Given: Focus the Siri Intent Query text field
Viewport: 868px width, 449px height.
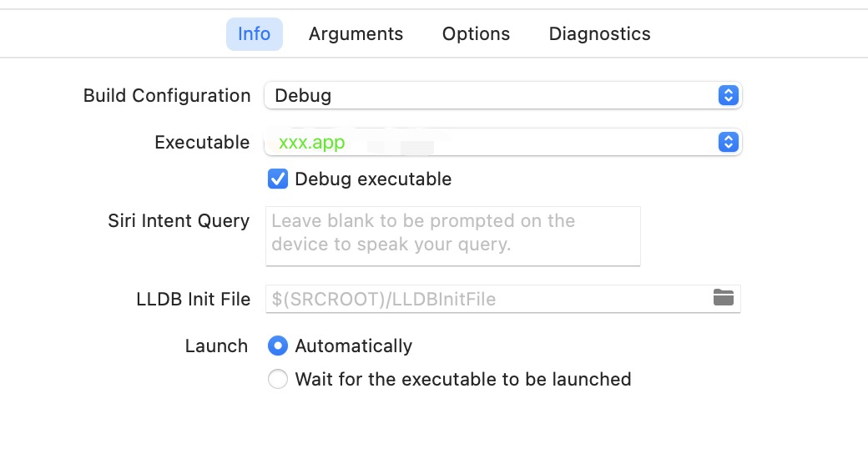Looking at the screenshot, I should 452,236.
